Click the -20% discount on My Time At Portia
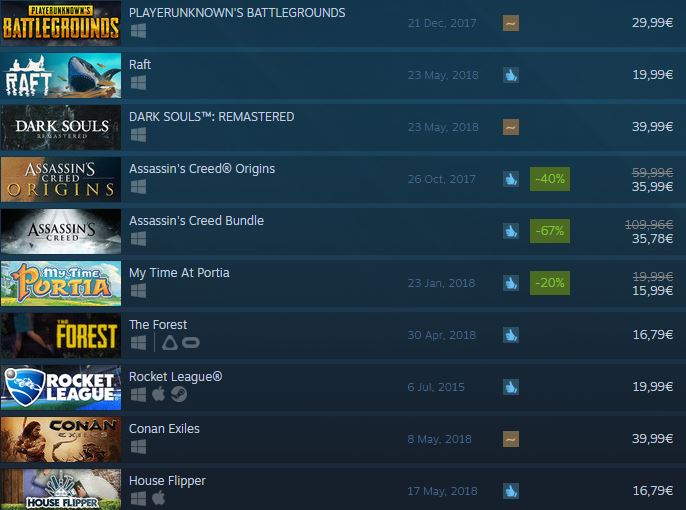This screenshot has height=510, width=686. tap(550, 283)
